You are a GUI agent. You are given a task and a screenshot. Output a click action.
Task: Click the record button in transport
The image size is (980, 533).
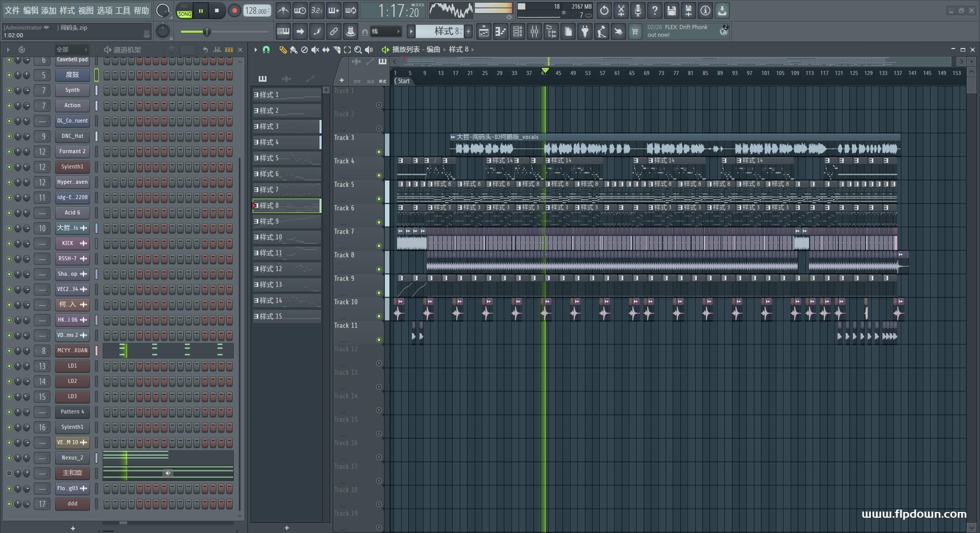pyautogui.click(x=234, y=11)
